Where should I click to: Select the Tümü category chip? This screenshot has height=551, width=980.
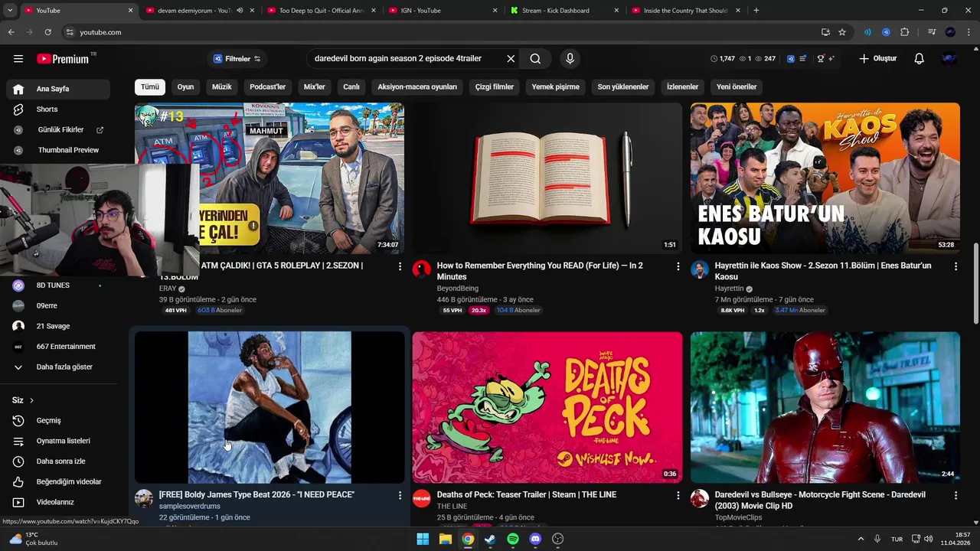tap(150, 87)
